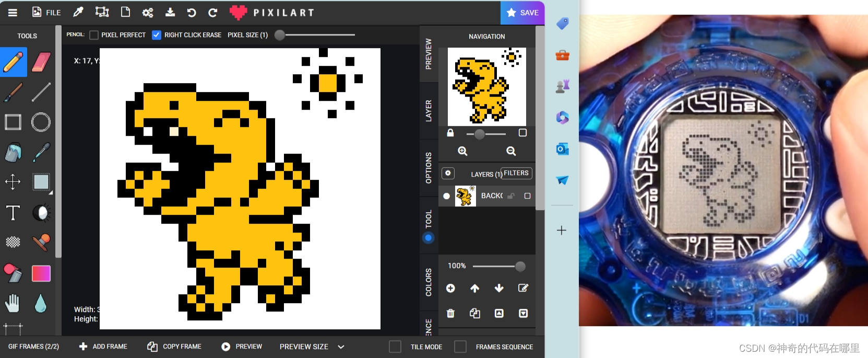Viewport: 868px width, 358px height.
Task: Select the Paint Bucket tool
Action: pos(13,153)
